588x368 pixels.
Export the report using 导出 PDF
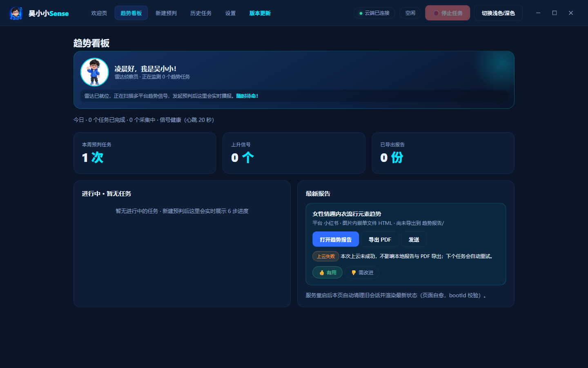380,240
